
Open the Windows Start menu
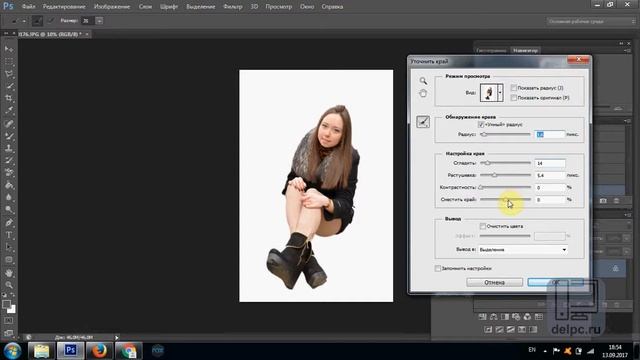point(12,351)
